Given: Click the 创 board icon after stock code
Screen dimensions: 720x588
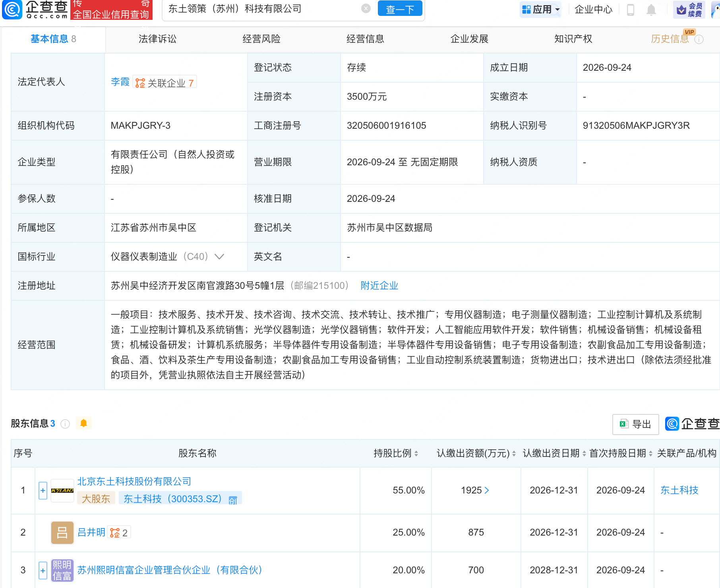Looking at the screenshot, I should pyautogui.click(x=233, y=500).
